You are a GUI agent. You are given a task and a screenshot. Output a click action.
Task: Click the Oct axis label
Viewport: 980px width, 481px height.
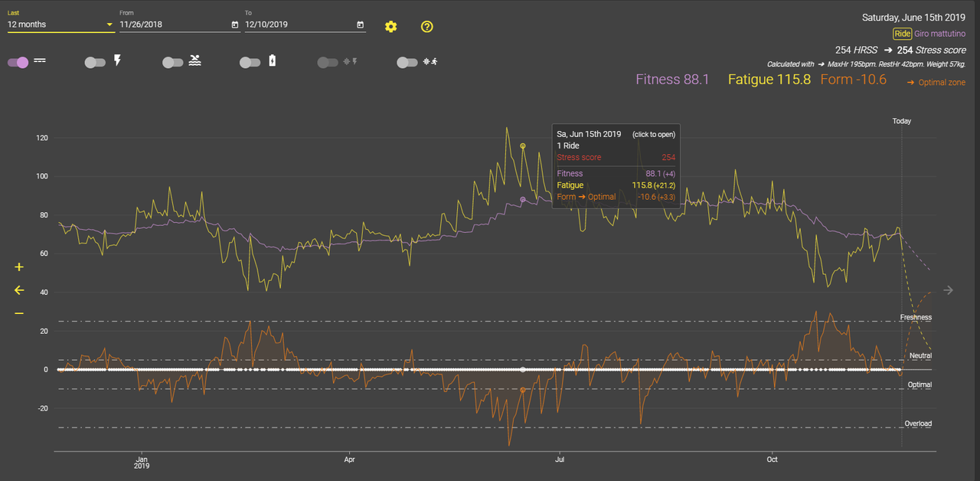click(x=773, y=460)
